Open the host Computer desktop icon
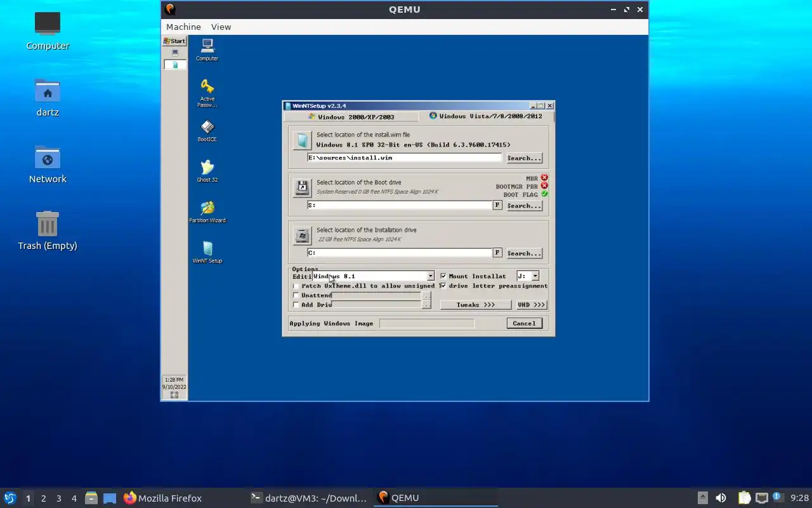The width and height of the screenshot is (812, 508). pyautogui.click(x=48, y=30)
